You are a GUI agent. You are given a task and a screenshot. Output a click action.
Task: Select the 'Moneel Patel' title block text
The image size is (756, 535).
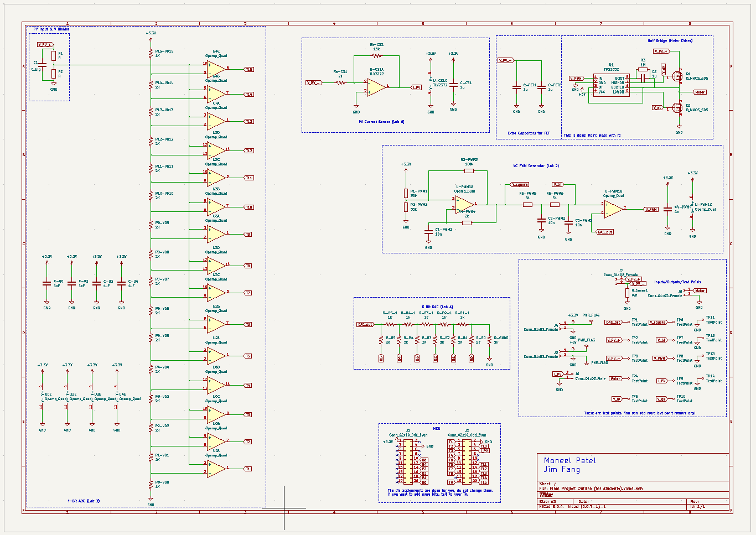click(x=569, y=460)
